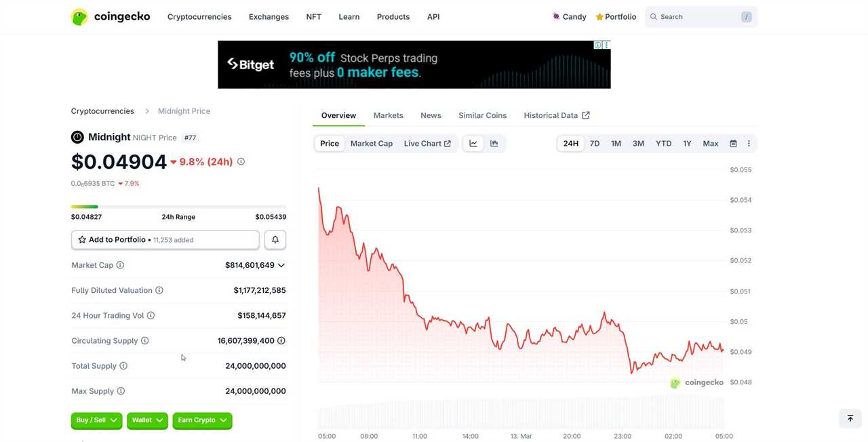Click the price alert bell icon

point(275,239)
